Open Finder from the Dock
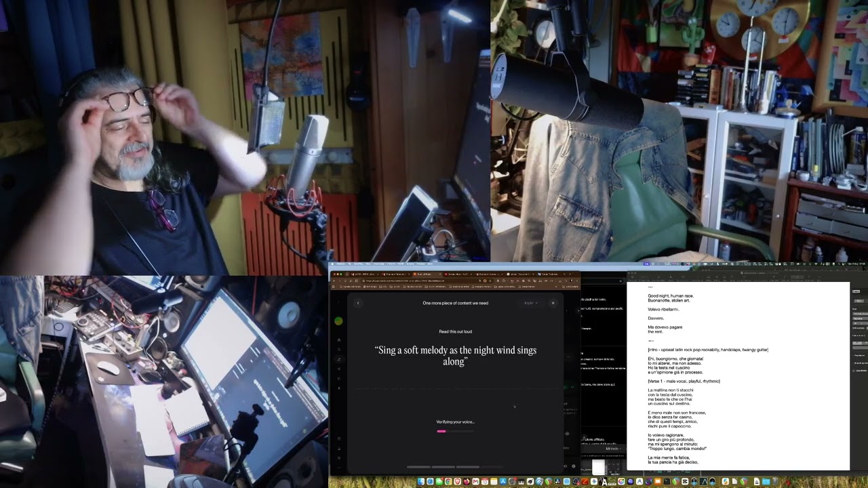This screenshot has height=488, width=868. 421,481
